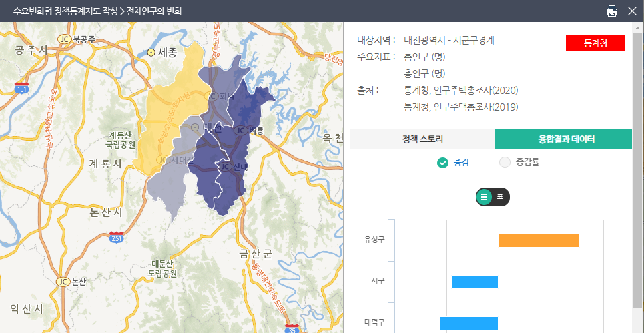This screenshot has width=644, height=333.
Task: Click 통계청, 인구주택총조사(2019) source text
Action: click(x=461, y=107)
